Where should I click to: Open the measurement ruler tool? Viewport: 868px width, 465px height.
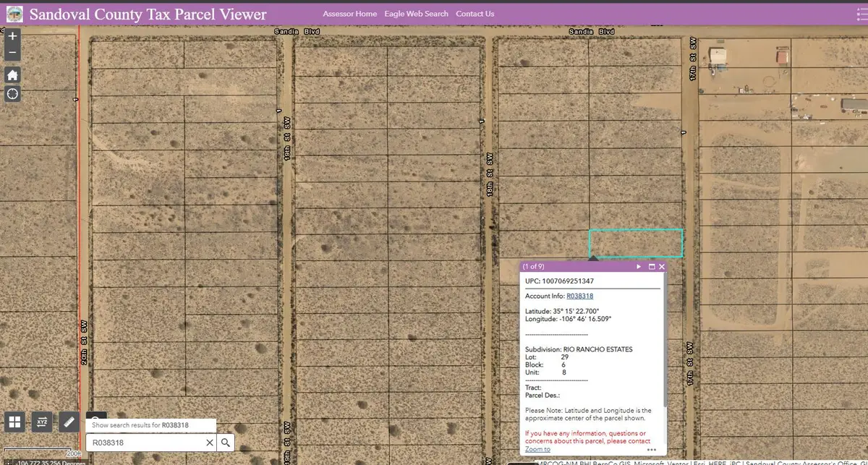tap(69, 421)
